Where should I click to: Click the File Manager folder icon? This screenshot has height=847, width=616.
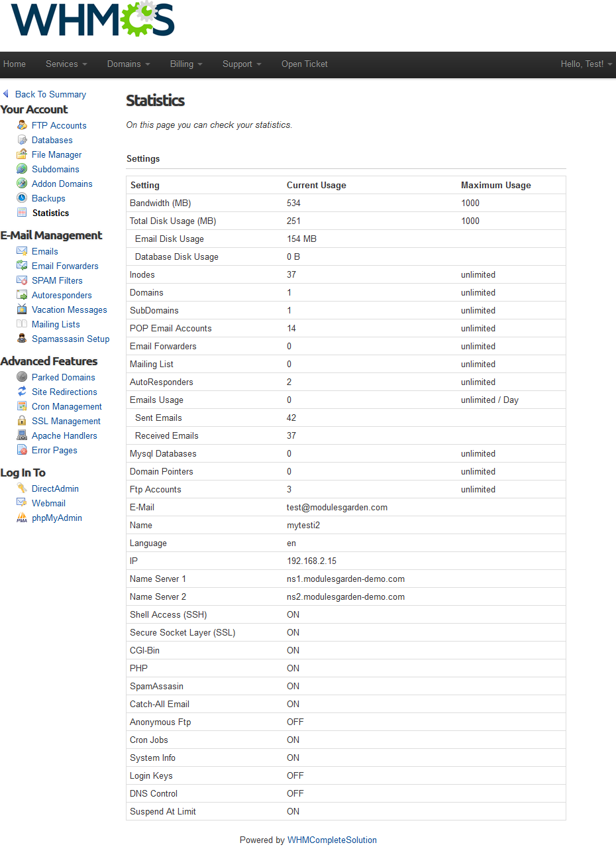pos(22,154)
